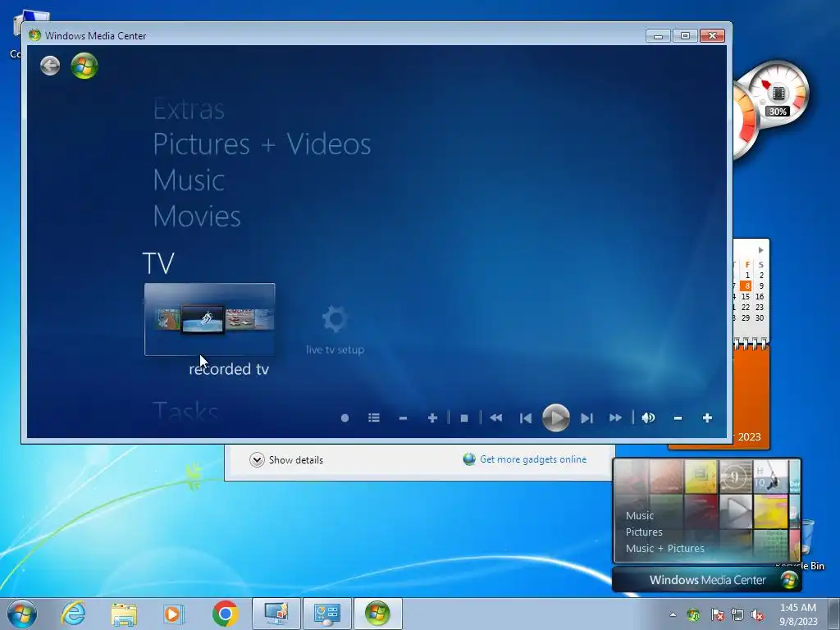
Task: Expand Show details in the gadgets window
Action: pos(286,459)
